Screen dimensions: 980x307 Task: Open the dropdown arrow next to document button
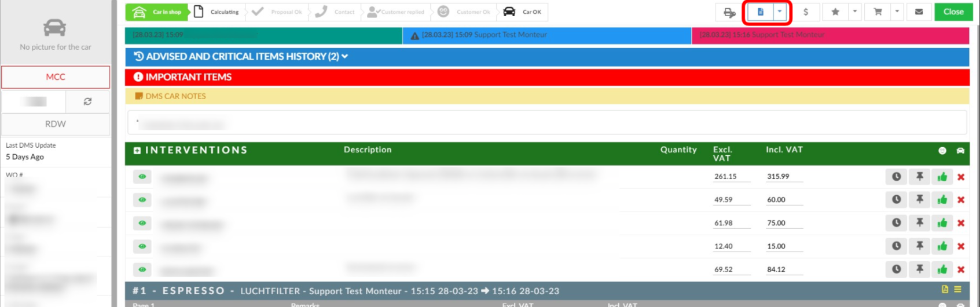[780, 12]
